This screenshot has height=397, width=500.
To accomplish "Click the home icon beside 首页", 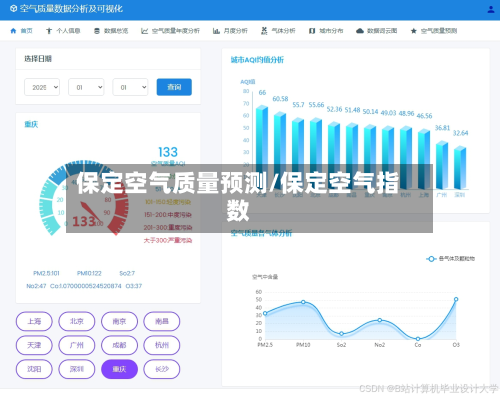I will coord(13,31).
